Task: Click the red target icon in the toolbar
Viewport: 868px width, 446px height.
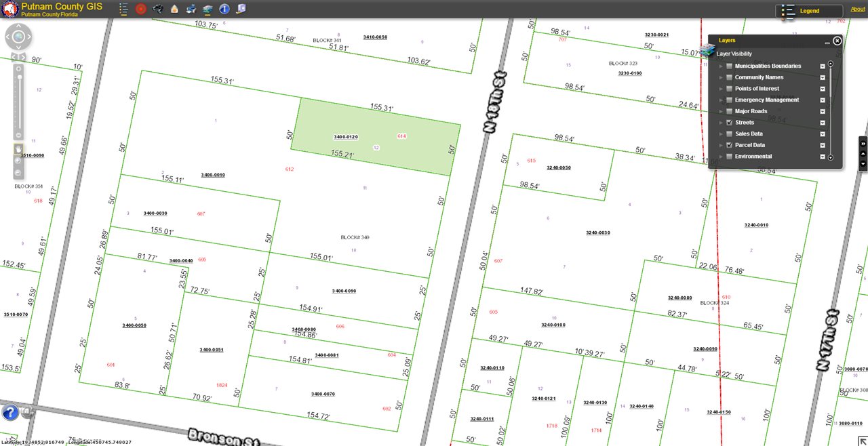Action: pos(141,9)
